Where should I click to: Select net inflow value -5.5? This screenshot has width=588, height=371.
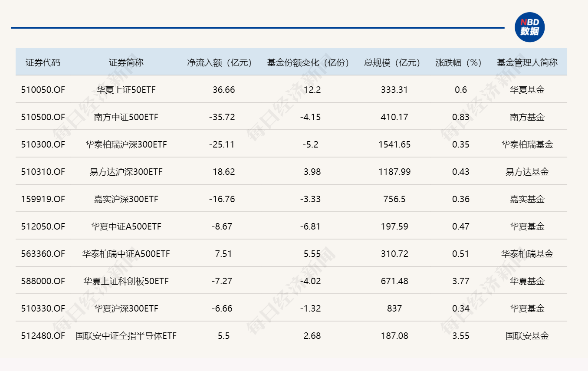(x=222, y=336)
